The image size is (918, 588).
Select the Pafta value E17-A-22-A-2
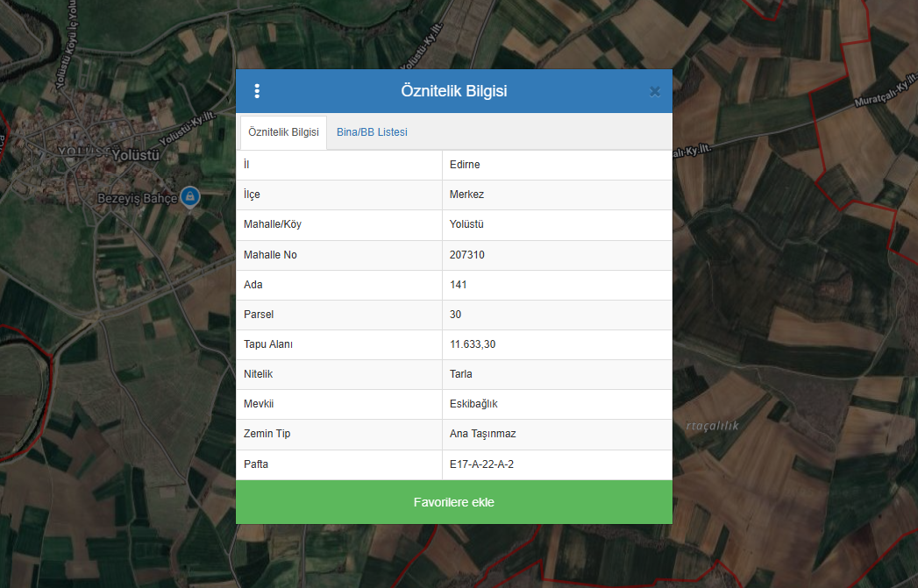tap(481, 464)
